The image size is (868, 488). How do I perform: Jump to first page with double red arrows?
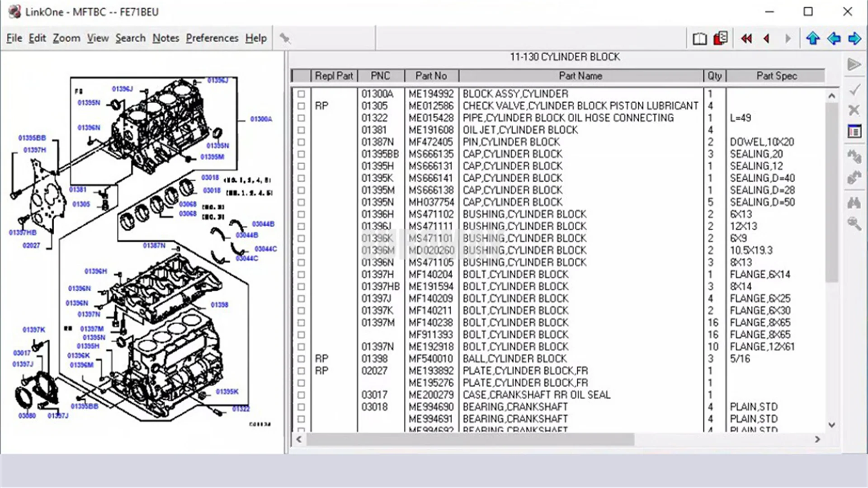[746, 39]
